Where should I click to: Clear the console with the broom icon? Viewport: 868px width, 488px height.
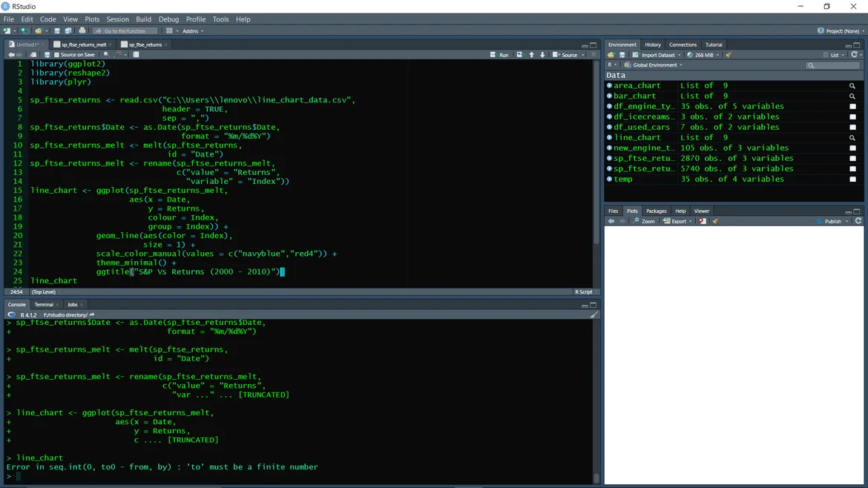tap(594, 315)
